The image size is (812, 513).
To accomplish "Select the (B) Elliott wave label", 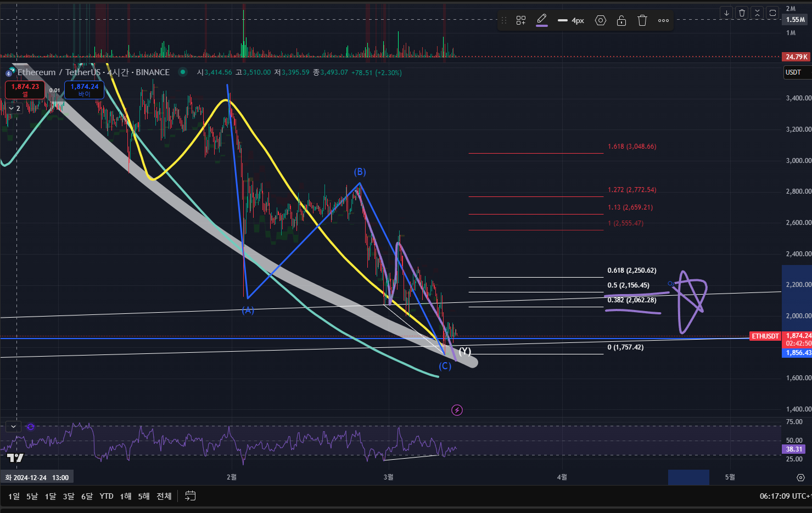I will tap(360, 172).
